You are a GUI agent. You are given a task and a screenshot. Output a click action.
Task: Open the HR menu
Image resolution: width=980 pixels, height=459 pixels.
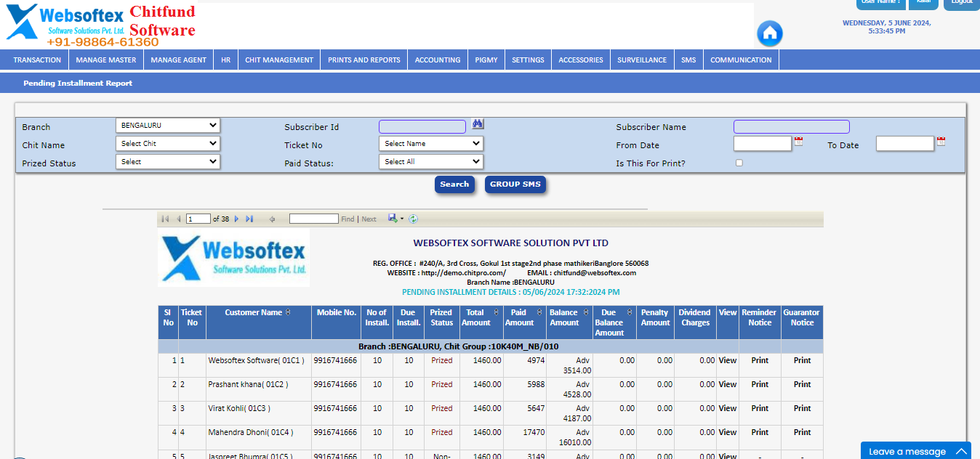point(226,60)
